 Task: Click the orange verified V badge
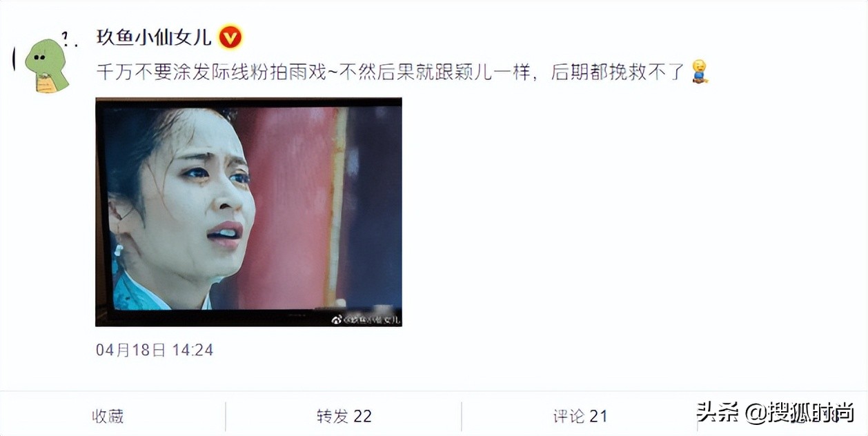tap(230, 37)
